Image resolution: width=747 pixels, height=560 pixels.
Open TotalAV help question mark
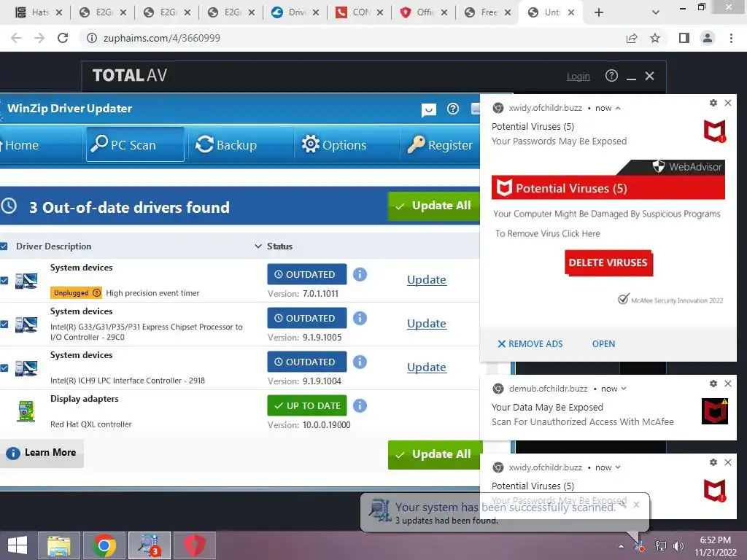pos(611,76)
